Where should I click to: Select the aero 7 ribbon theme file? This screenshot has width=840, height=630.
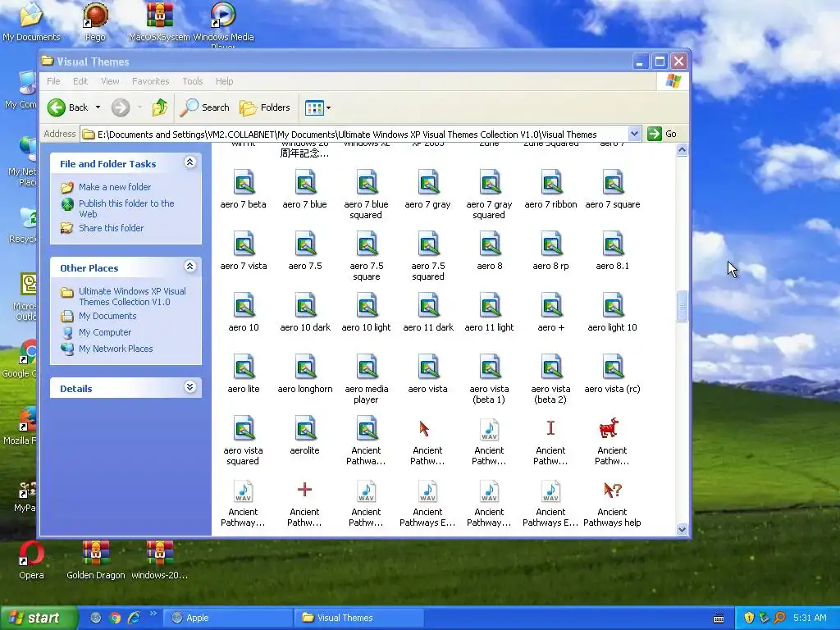[550, 189]
